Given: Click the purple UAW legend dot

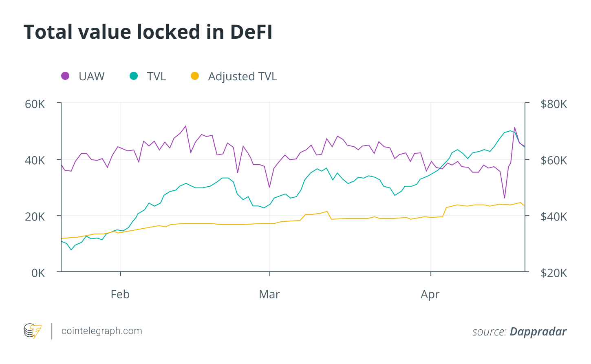Looking at the screenshot, I should point(65,76).
